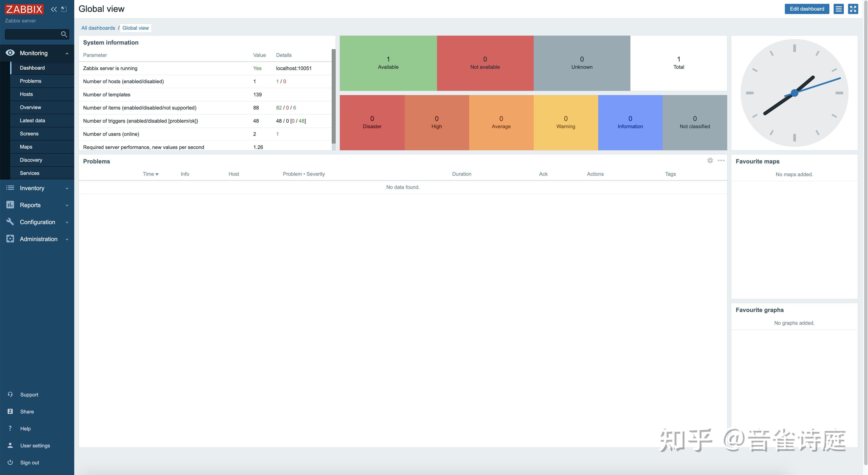
Task: Open the Inventory section icon
Action: tap(10, 188)
